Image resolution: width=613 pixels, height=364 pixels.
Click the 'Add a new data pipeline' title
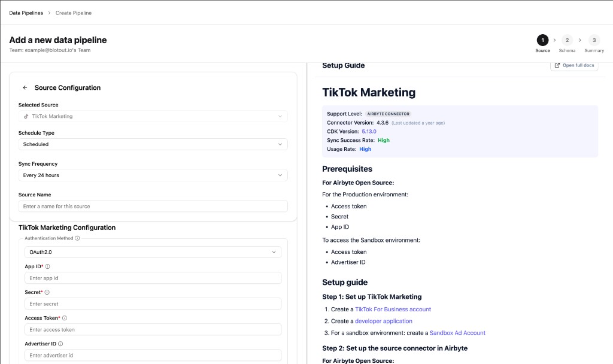tap(58, 40)
